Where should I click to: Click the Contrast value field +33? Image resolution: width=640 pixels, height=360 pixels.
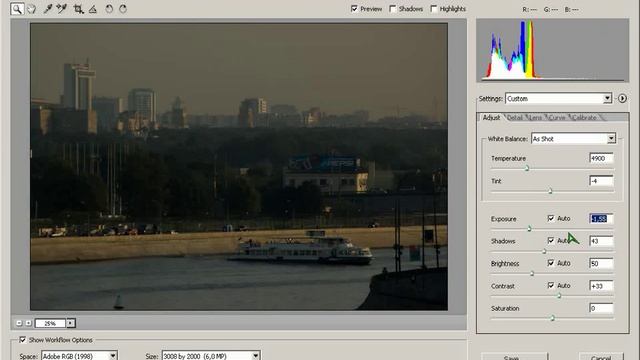tap(601, 286)
